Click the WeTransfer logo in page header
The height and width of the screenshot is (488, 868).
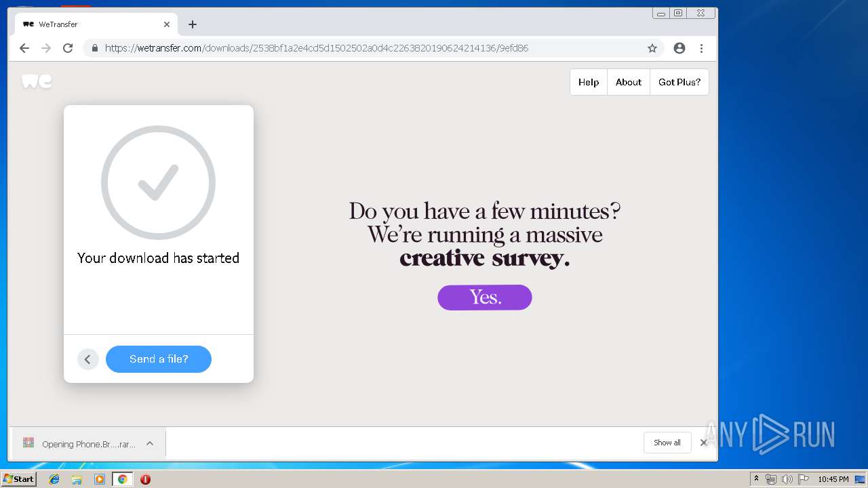coord(37,81)
